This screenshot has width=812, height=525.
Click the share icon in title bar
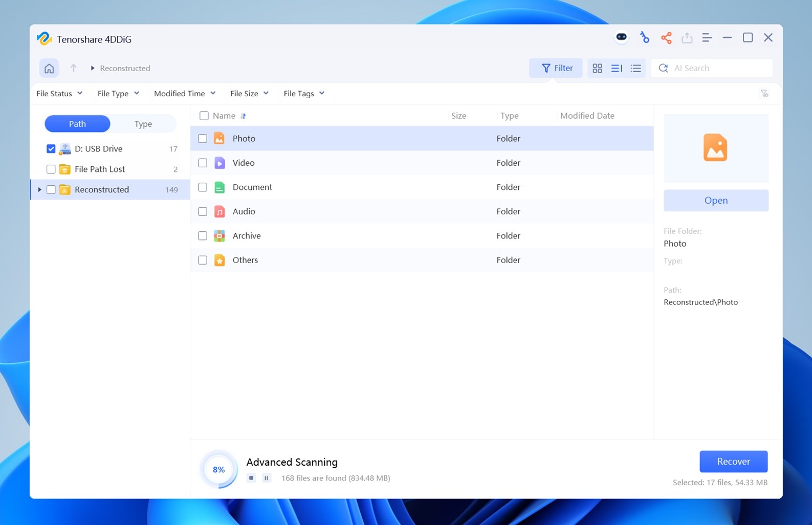666,38
